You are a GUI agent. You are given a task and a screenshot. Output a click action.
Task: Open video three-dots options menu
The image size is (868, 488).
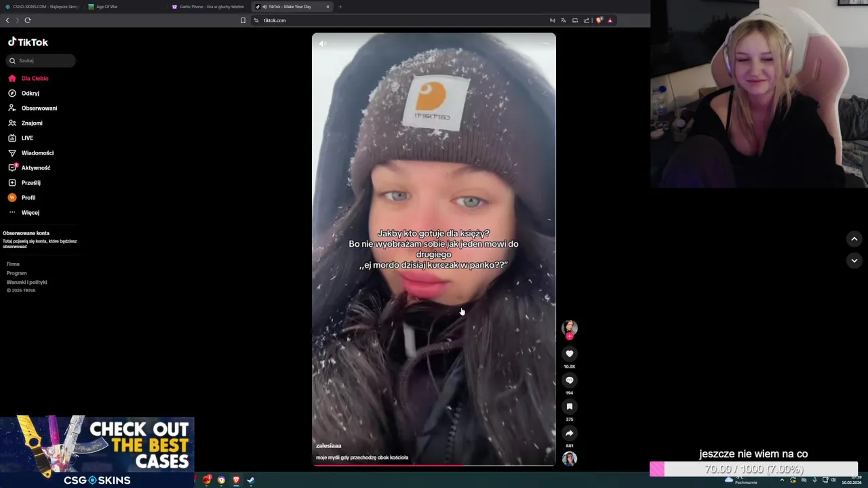545,43
